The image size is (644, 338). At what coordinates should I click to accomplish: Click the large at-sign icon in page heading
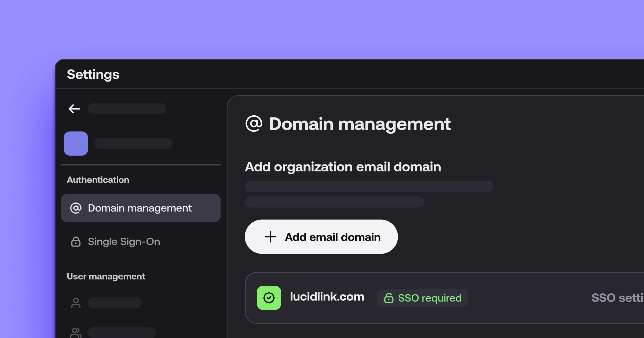coord(254,124)
